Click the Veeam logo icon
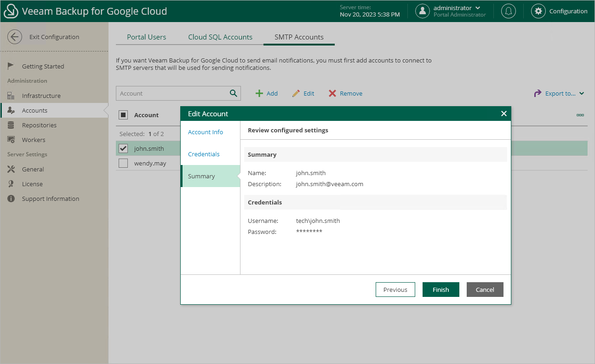This screenshot has width=595, height=364. 11,11
